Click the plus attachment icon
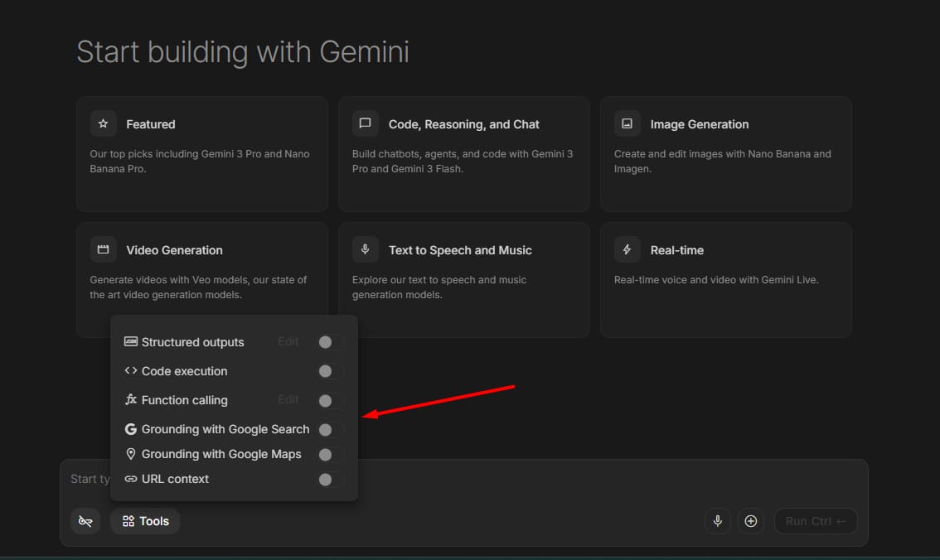 pyautogui.click(x=752, y=521)
